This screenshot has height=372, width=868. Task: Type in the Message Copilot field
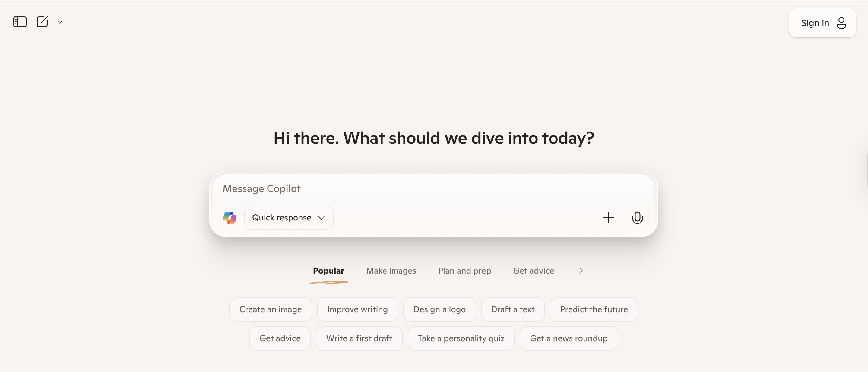[404, 188]
